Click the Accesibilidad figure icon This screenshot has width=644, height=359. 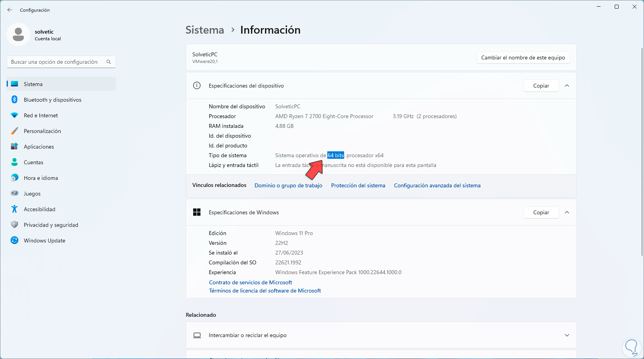(x=14, y=209)
